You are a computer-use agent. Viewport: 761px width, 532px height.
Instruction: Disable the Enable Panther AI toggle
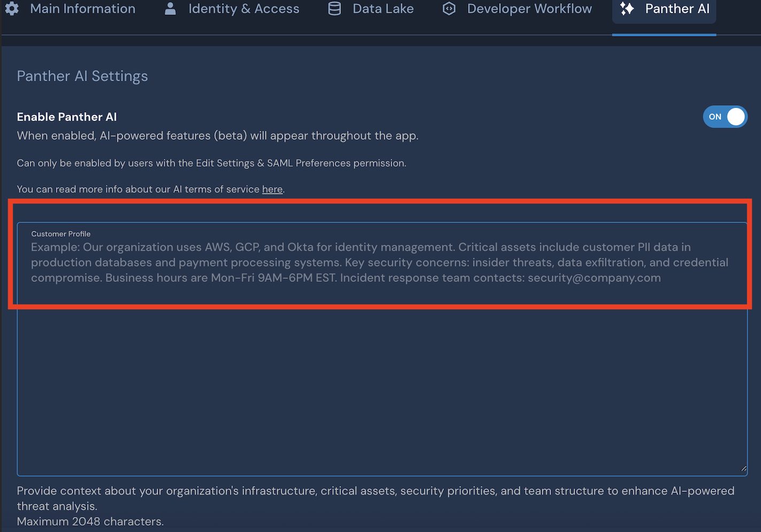tap(725, 116)
